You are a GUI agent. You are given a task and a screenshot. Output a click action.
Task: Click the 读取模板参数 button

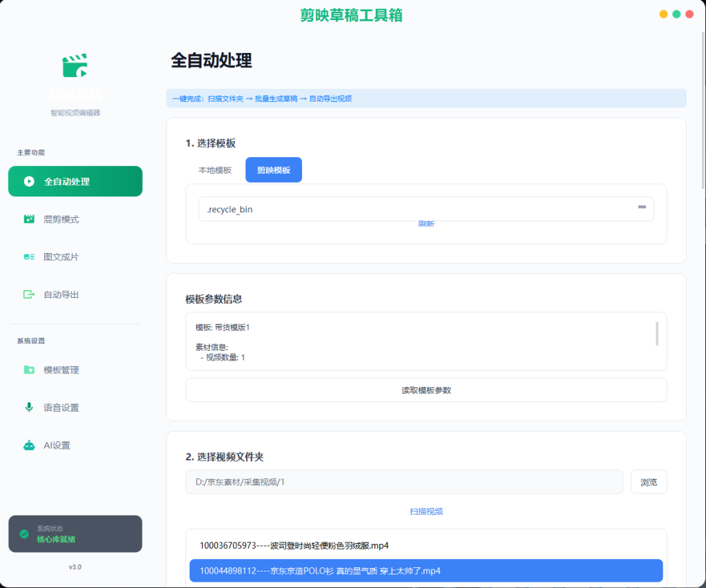point(426,390)
